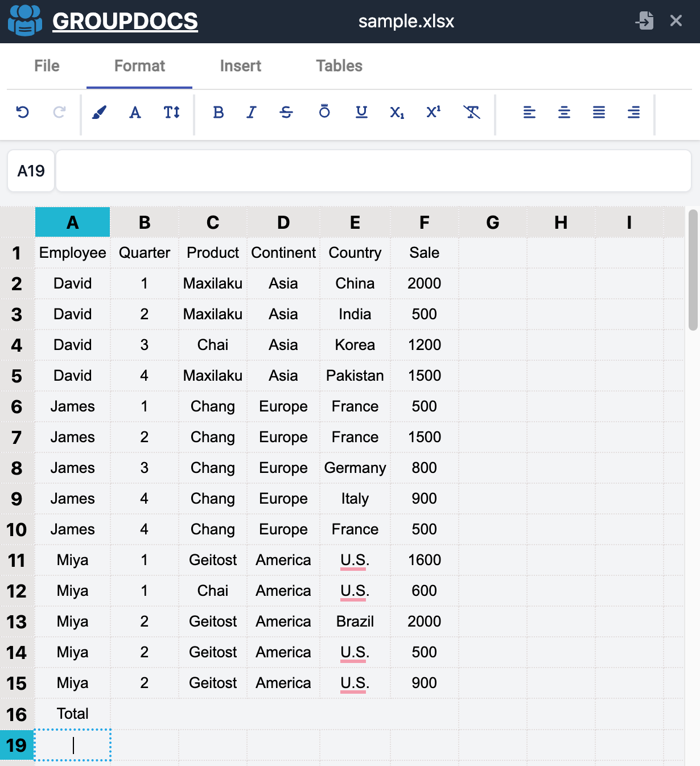Click the document export icon in title bar
This screenshot has height=766, width=700.
click(645, 20)
